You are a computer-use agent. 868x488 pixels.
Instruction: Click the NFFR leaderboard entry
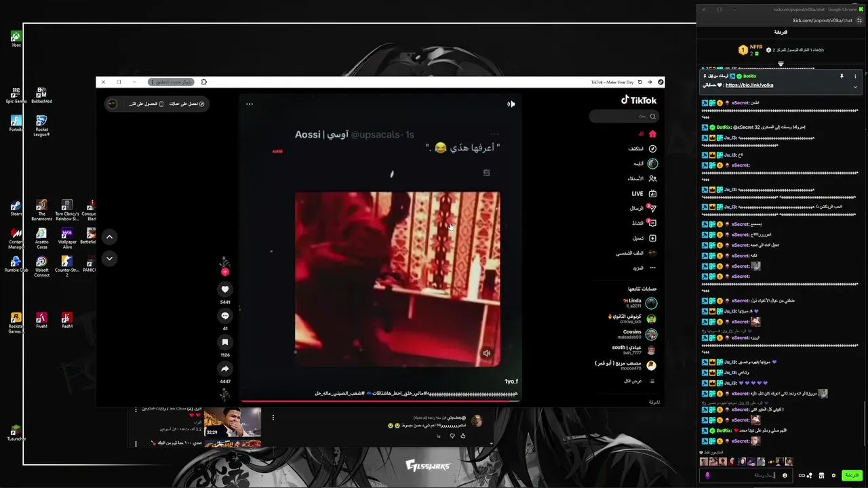[x=751, y=49]
